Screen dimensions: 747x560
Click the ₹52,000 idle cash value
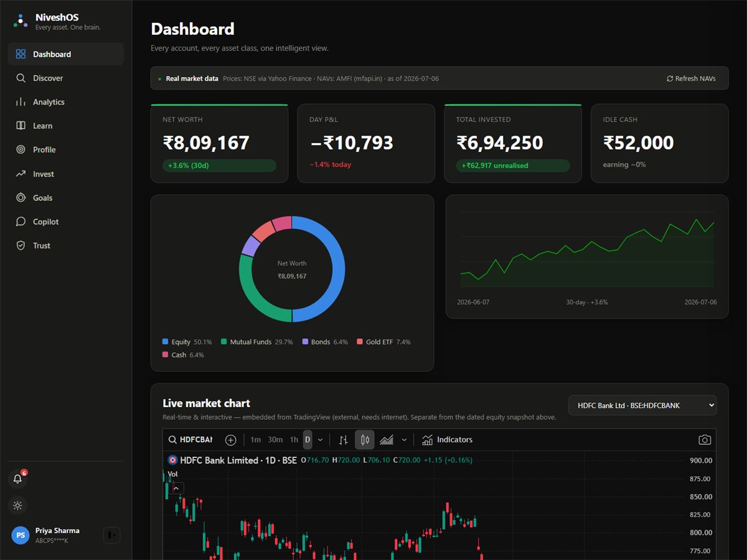pos(638,142)
